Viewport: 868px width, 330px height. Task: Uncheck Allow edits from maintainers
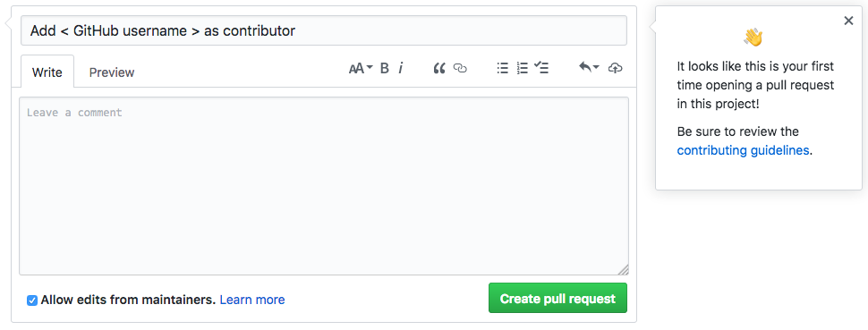tap(32, 300)
